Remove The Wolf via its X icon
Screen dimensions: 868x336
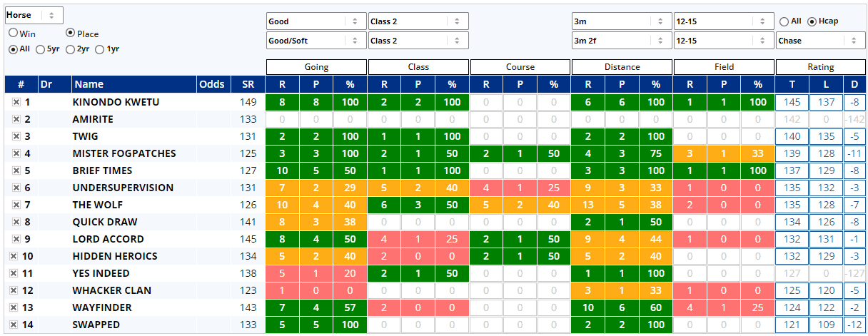(16, 205)
